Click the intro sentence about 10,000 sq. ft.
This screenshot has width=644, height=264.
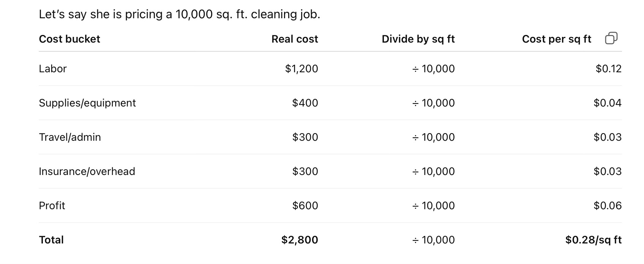[x=180, y=14]
